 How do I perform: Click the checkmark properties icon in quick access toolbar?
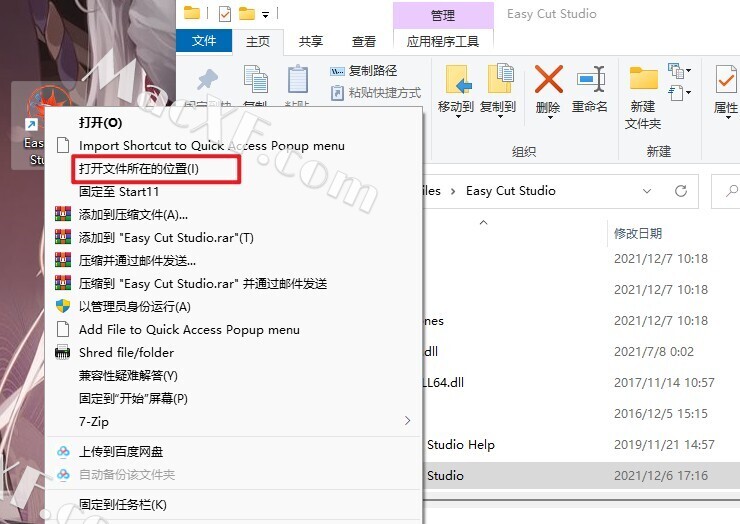click(x=225, y=14)
